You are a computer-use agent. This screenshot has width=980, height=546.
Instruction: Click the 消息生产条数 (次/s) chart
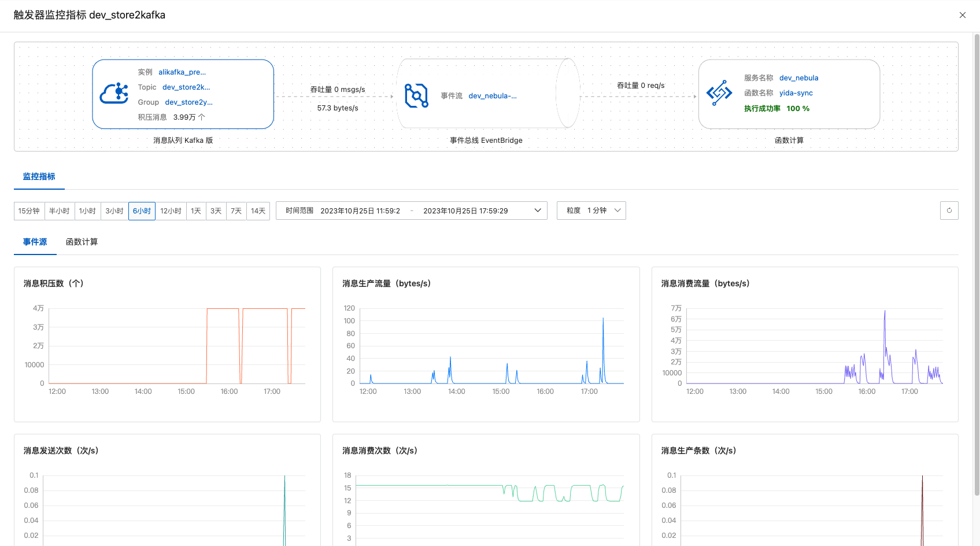coord(805,490)
